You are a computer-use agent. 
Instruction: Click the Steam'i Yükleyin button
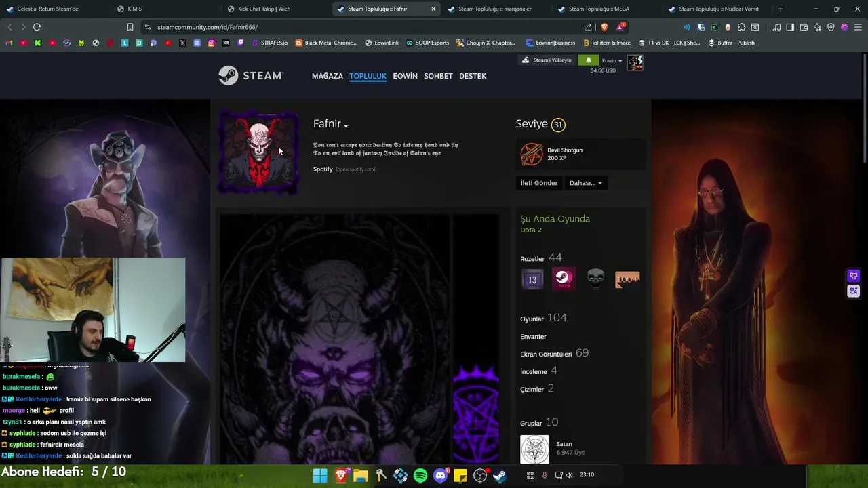(547, 60)
